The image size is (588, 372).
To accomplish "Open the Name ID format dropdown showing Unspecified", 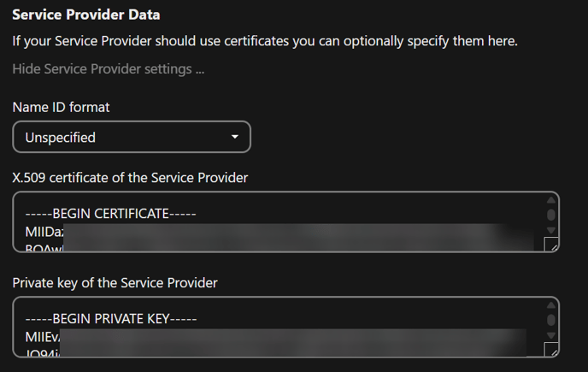I will [x=131, y=137].
